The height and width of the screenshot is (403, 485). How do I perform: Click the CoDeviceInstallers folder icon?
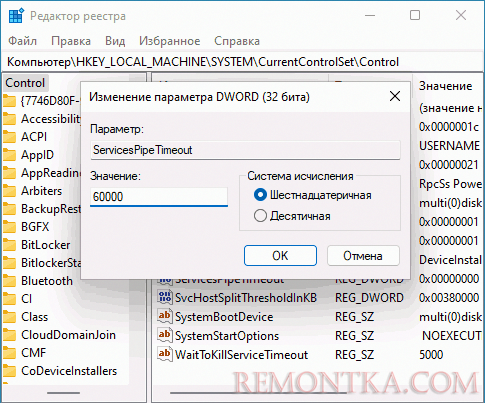click(9, 371)
